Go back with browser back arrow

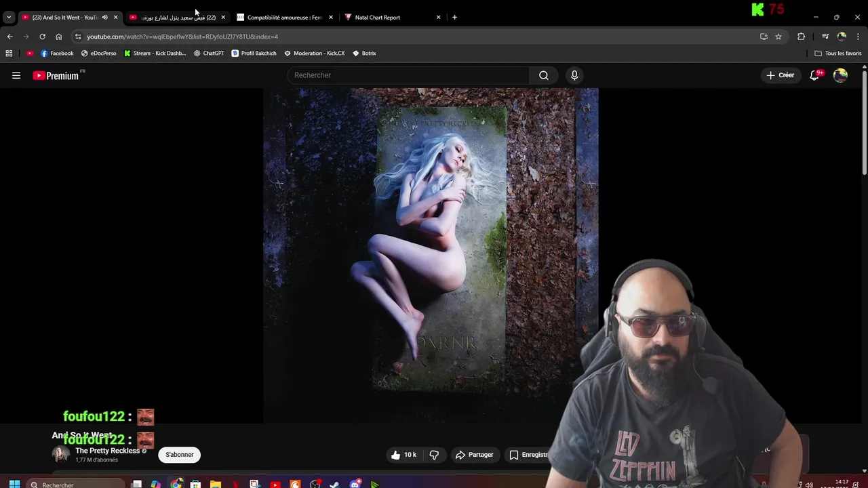(9, 37)
